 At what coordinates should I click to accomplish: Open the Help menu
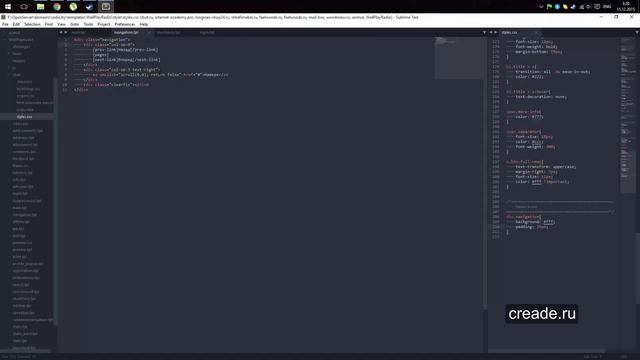point(144,24)
